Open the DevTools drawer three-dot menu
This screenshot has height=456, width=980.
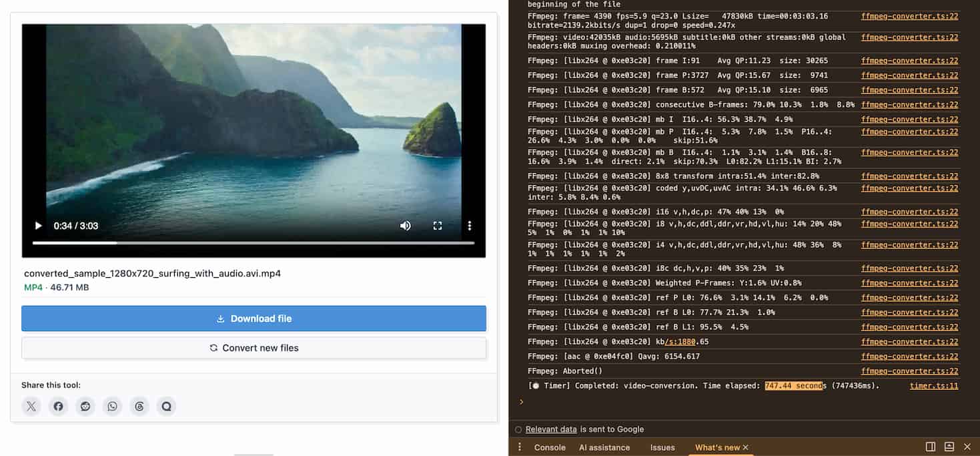click(x=520, y=447)
